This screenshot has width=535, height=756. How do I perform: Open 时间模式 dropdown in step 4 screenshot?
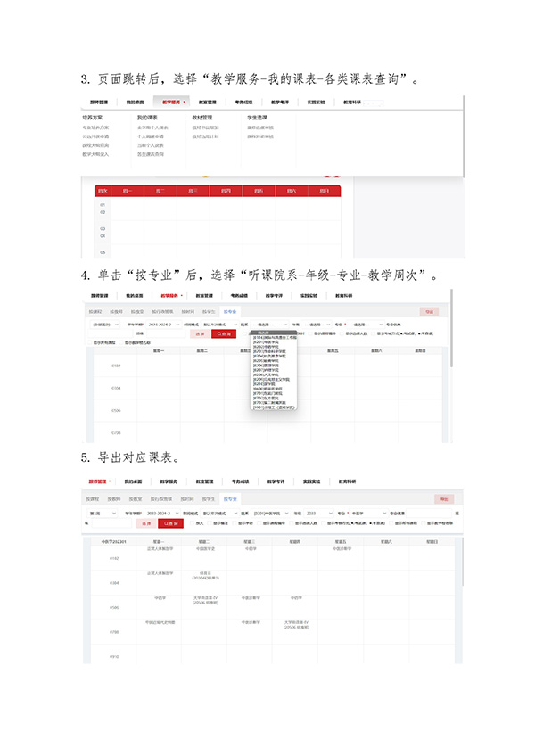click(220, 325)
